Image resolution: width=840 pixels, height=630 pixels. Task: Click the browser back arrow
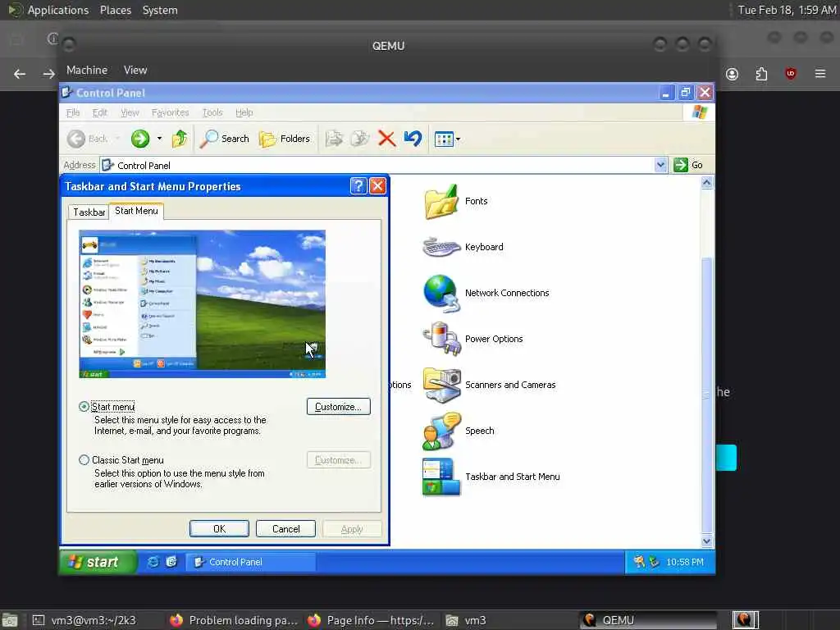(x=20, y=74)
